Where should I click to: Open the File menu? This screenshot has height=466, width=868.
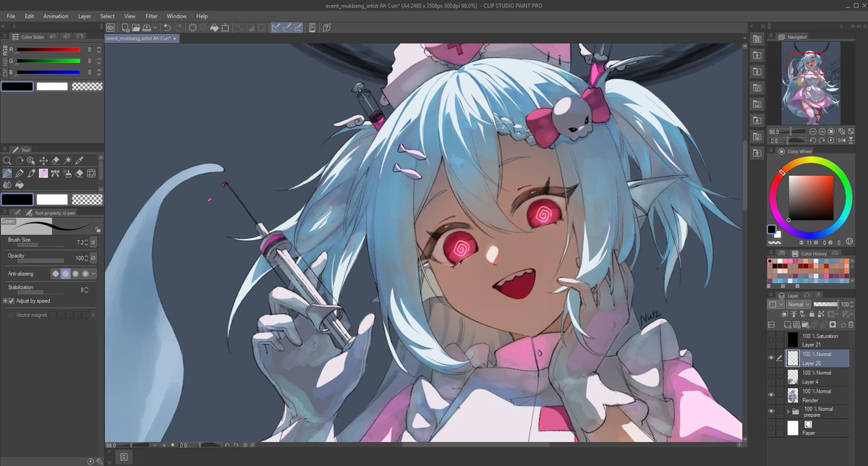(11, 16)
